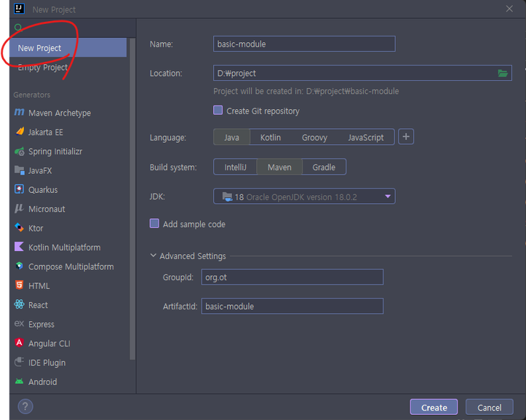Click the Angular CLI red icon
Screen dimensions: 526x420
click(x=19, y=343)
